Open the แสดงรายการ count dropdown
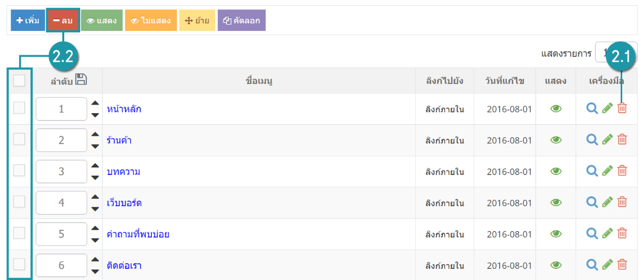This screenshot has width=644, height=280. point(616,53)
